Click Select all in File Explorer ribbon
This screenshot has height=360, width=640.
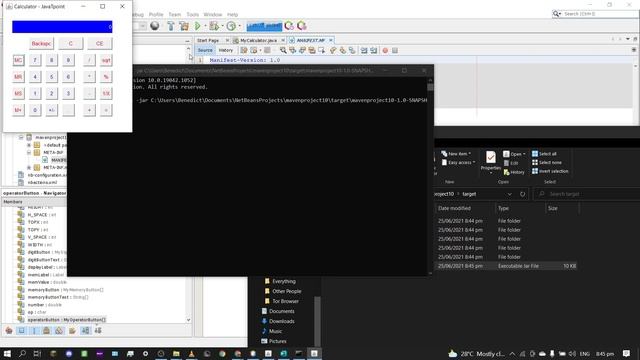point(544,154)
